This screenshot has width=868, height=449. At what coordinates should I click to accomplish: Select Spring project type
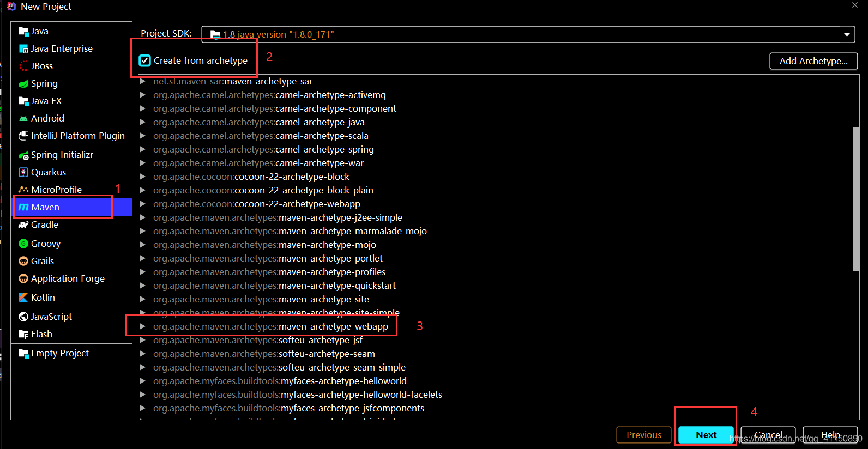(x=71, y=83)
